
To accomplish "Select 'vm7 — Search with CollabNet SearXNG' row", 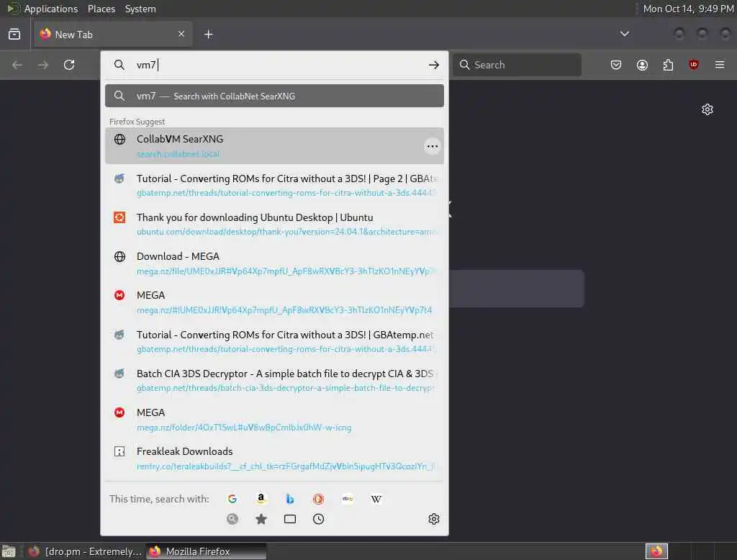I will coord(274,96).
